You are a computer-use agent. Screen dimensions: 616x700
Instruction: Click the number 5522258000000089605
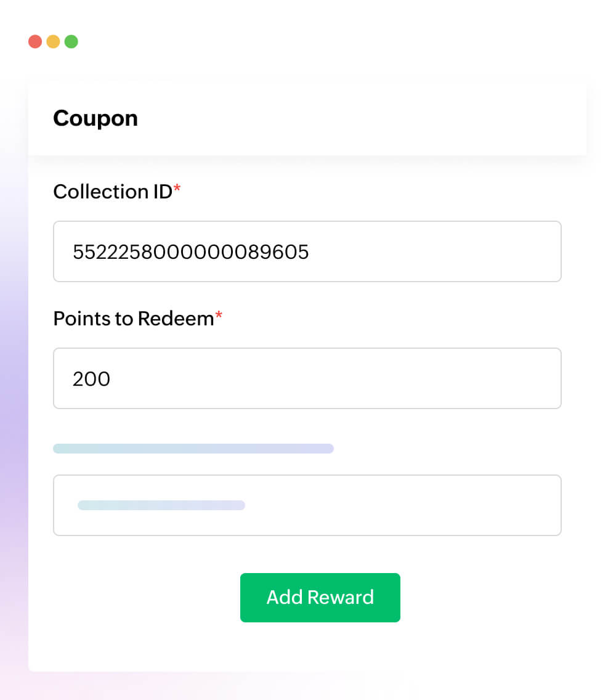190,251
